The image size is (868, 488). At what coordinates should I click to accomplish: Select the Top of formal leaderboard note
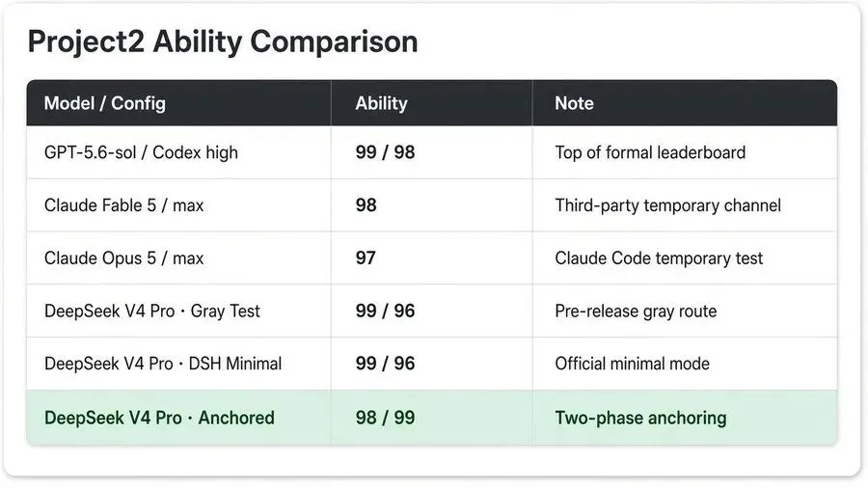pos(650,152)
